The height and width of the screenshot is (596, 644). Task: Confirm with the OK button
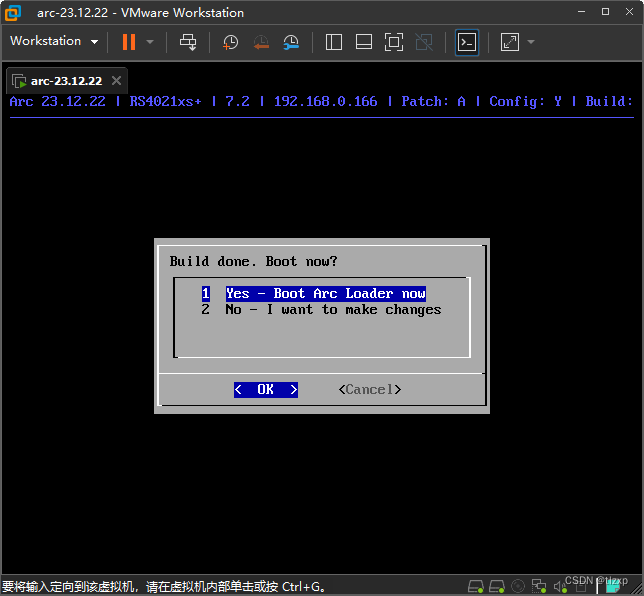[x=266, y=389]
